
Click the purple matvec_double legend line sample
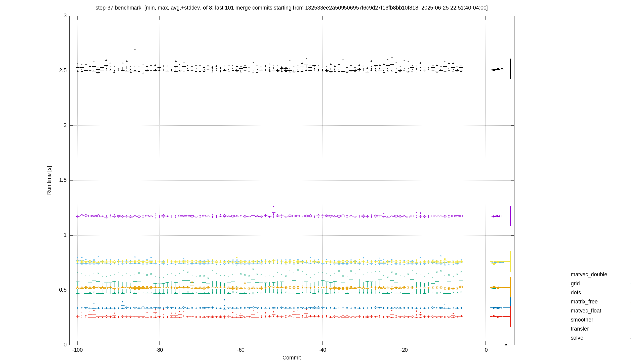(630, 275)
